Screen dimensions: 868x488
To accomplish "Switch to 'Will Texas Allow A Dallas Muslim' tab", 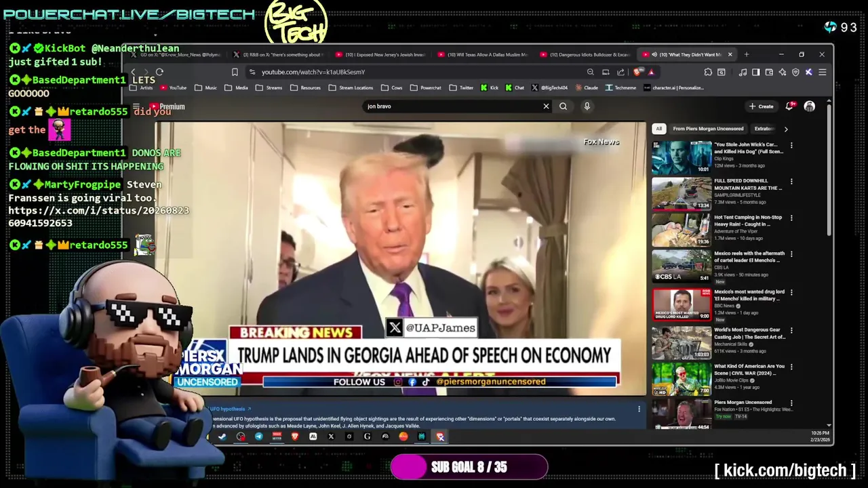I will (482, 54).
